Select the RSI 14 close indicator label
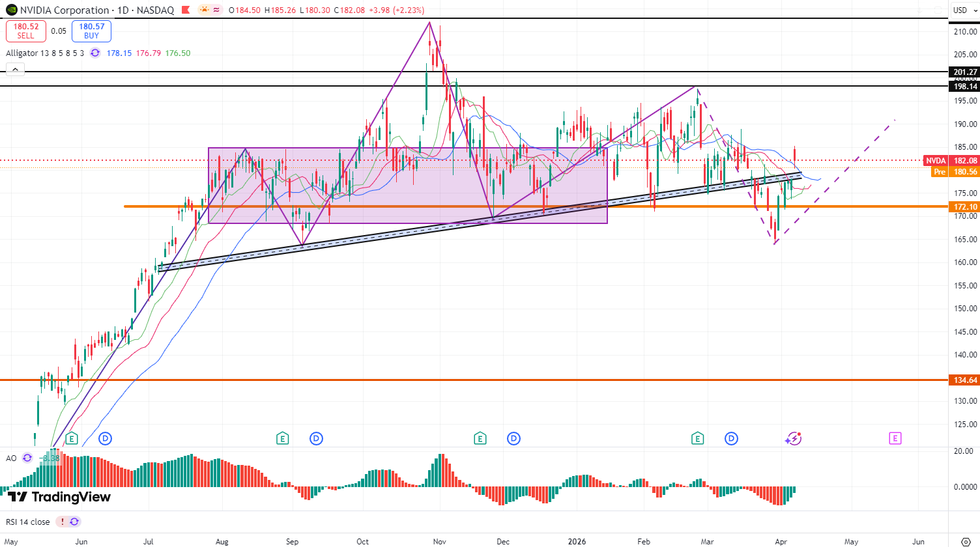Viewport: 980px width, 547px height. point(28,522)
